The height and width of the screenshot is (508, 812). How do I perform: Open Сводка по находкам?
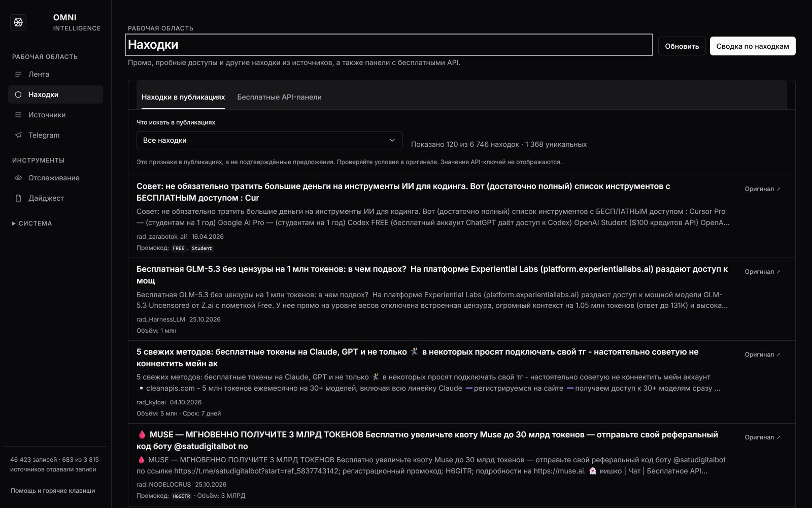tap(753, 46)
